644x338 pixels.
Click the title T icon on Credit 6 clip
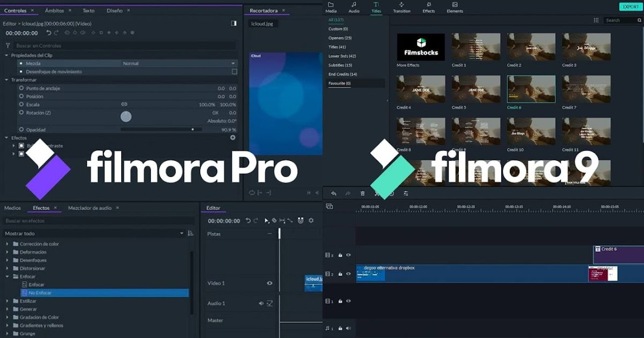pos(598,249)
